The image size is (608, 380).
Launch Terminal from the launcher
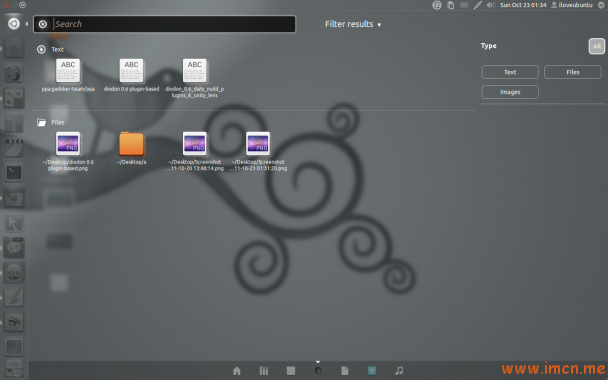pyautogui.click(x=14, y=173)
